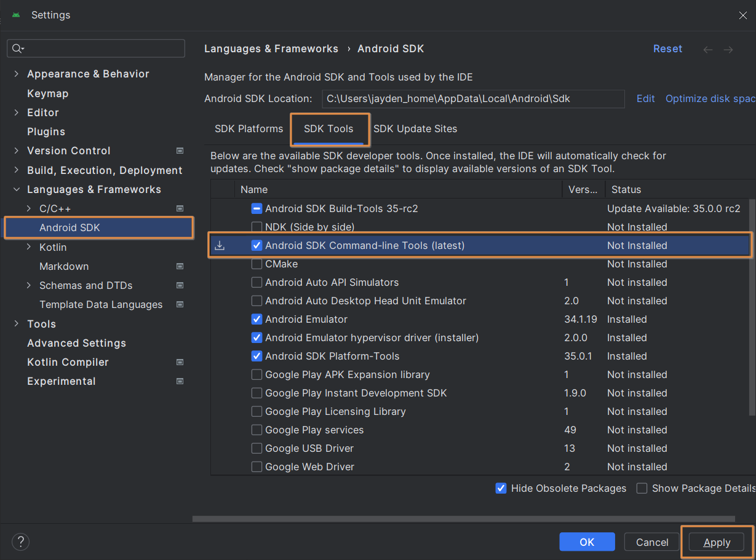Click the vertical scrollbar of tools table

point(752,306)
